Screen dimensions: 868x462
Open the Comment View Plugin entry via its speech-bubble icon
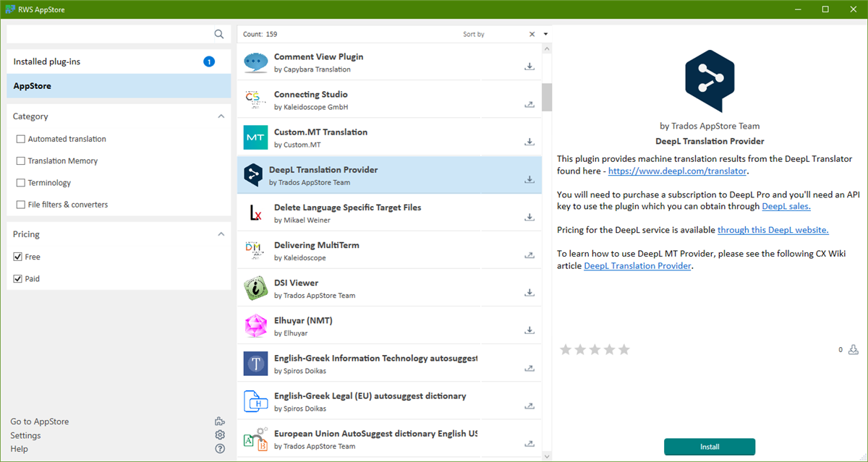click(x=255, y=61)
